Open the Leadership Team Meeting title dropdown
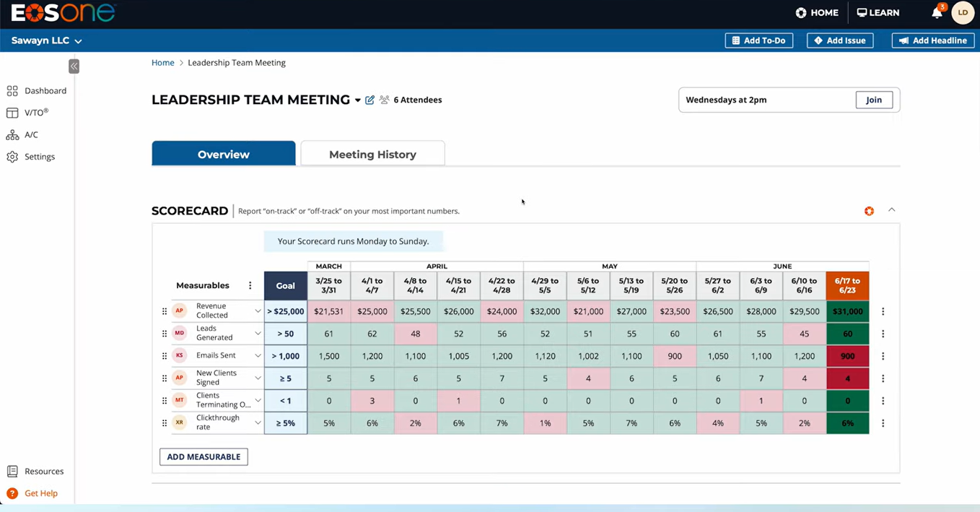 (358, 100)
